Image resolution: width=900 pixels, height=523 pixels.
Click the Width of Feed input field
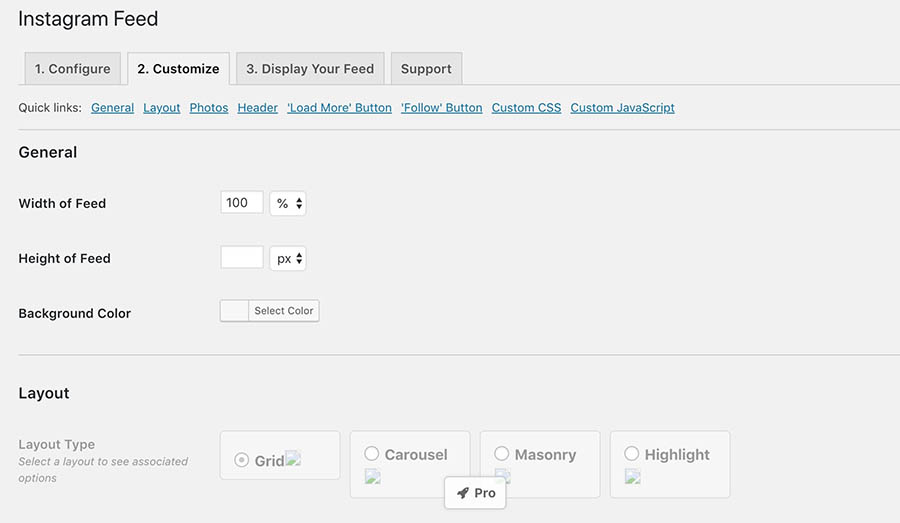[x=242, y=203]
